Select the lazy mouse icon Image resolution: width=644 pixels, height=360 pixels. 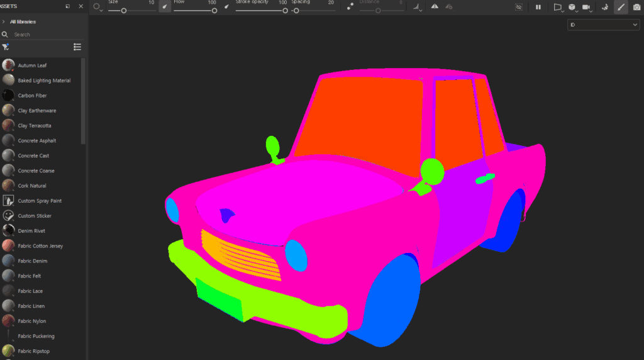350,6
